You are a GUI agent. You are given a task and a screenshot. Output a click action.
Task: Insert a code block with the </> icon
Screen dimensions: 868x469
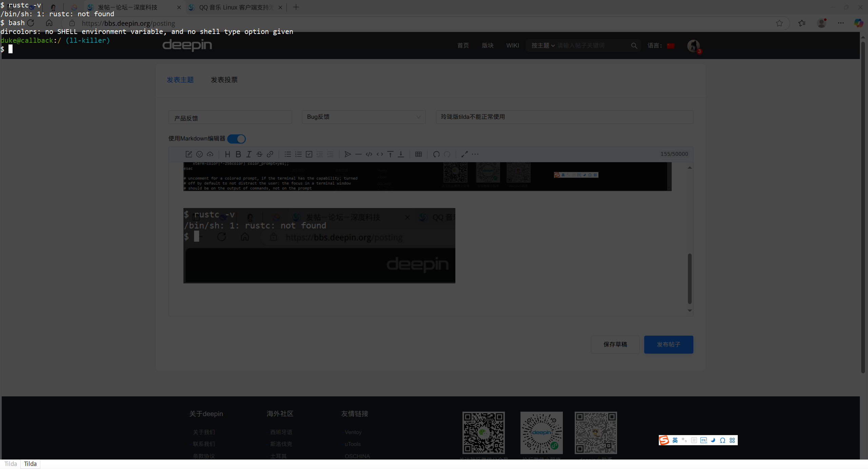pyautogui.click(x=369, y=154)
